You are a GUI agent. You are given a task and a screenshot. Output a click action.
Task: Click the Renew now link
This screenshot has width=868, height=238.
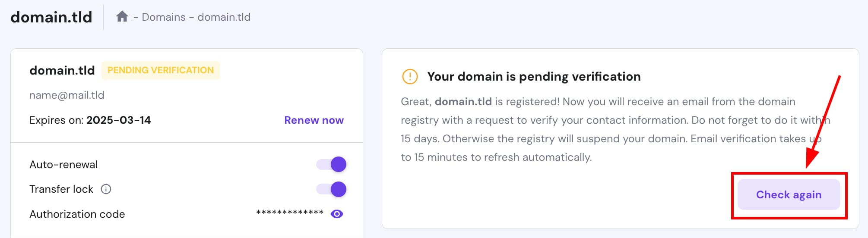tap(314, 120)
